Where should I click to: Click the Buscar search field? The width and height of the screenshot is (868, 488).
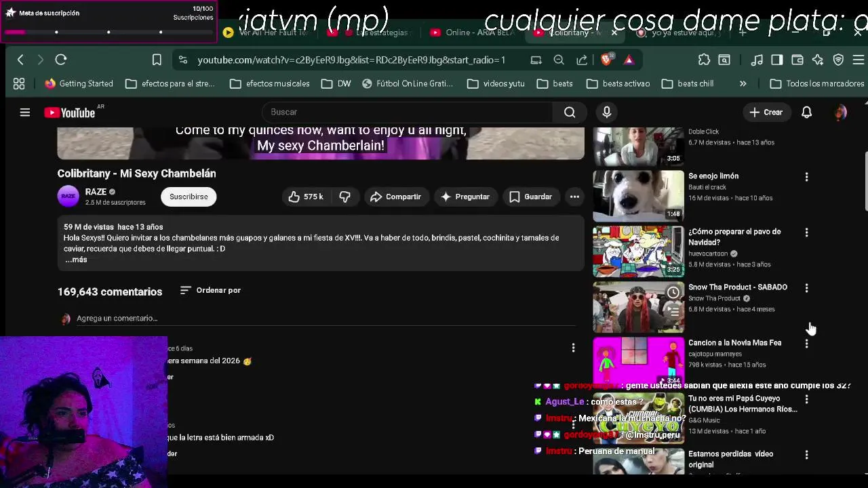pos(407,112)
